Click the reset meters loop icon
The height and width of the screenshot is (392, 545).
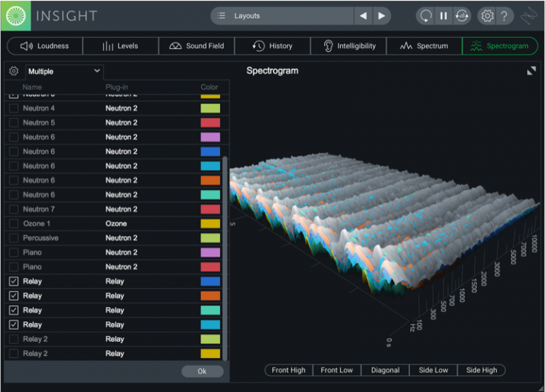(425, 16)
